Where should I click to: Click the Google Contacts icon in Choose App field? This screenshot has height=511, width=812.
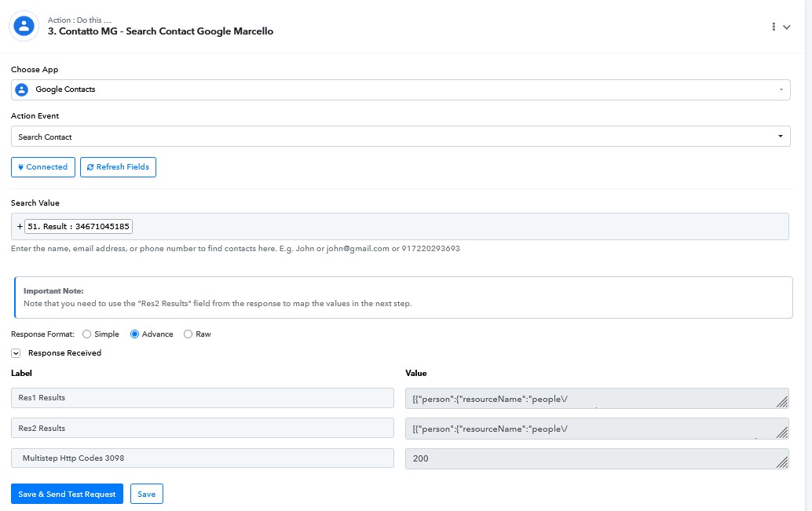pos(21,89)
